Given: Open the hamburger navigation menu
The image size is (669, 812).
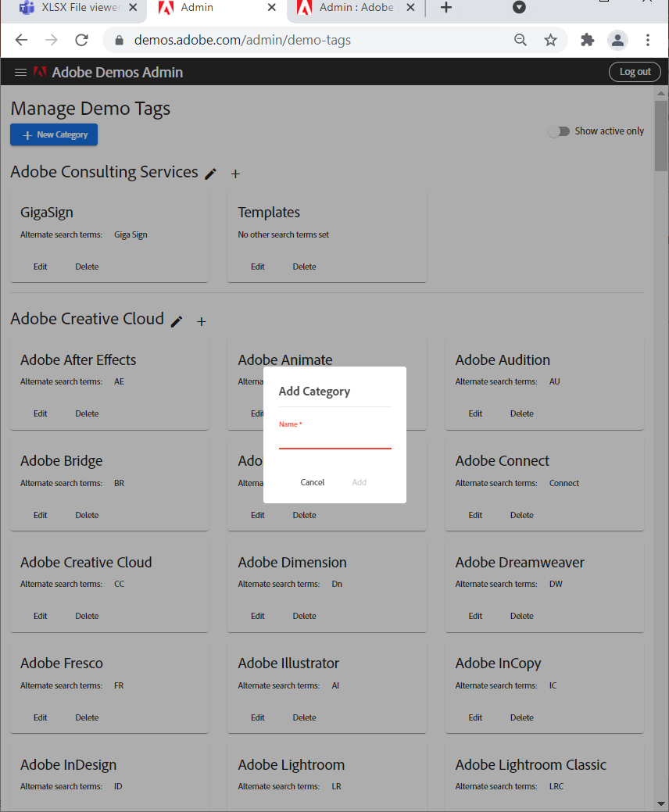Looking at the screenshot, I should pyautogui.click(x=21, y=72).
